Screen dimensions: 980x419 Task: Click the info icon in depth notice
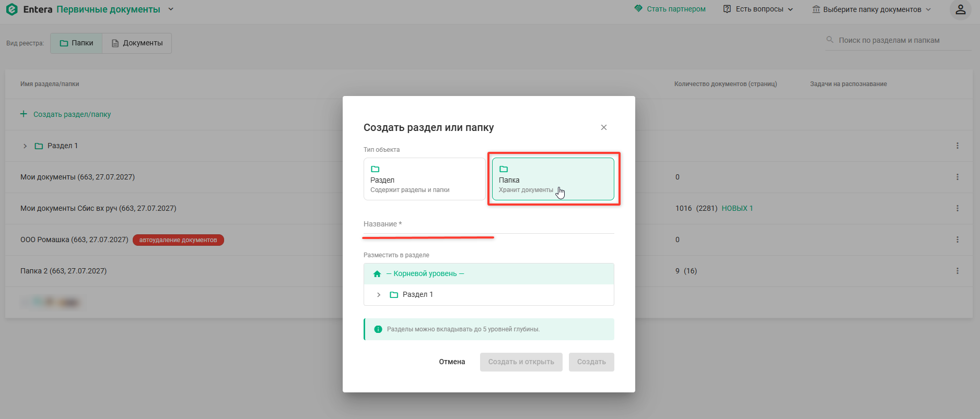click(x=378, y=329)
